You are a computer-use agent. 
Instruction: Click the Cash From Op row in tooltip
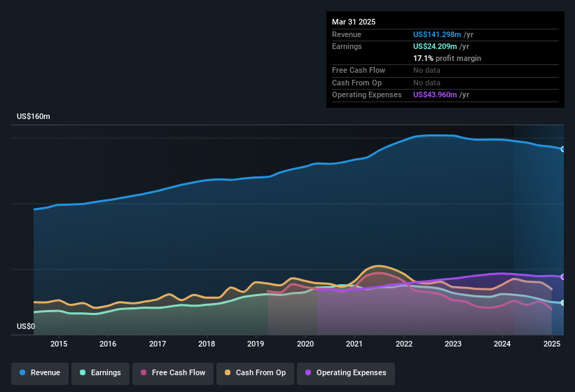pos(445,83)
